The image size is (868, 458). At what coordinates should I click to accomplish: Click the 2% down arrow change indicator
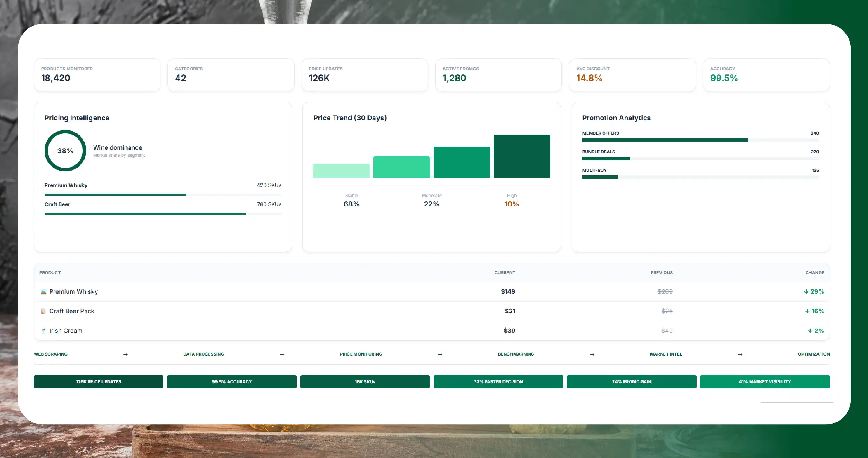816,331
